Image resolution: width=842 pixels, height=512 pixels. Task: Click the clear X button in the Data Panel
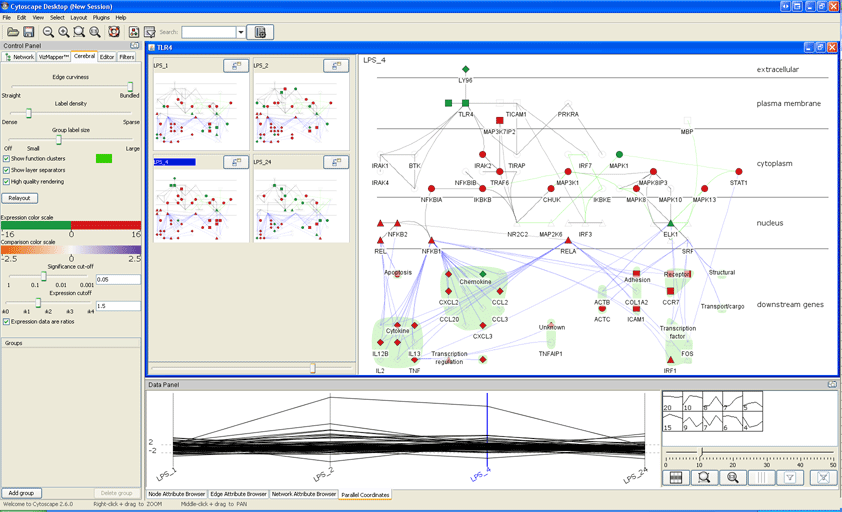pos(823,477)
